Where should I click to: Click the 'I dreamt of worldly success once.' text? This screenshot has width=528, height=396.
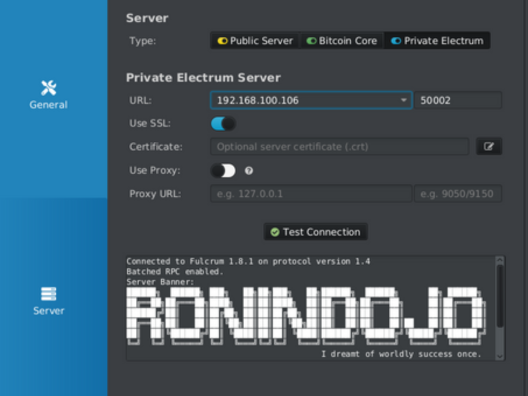(401, 354)
